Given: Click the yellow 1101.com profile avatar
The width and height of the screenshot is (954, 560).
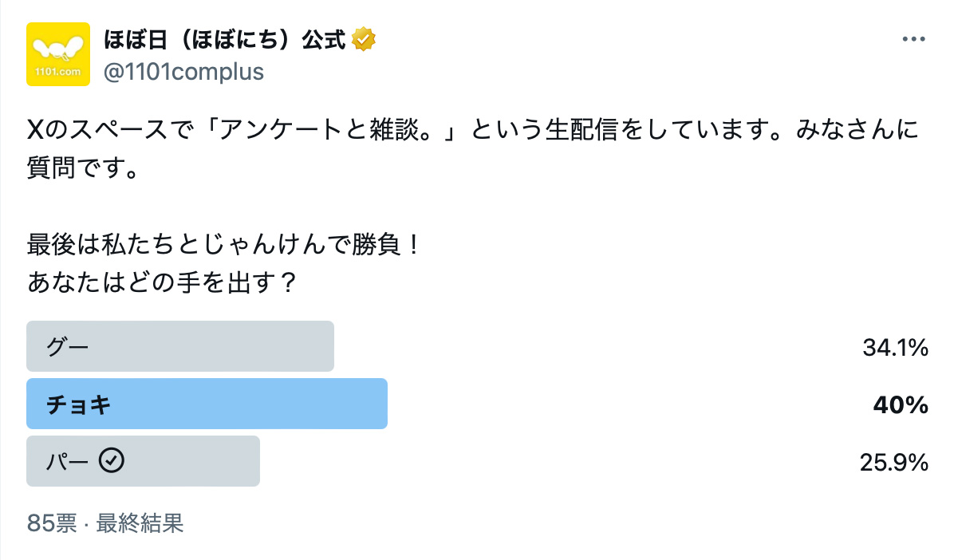Looking at the screenshot, I should click(58, 54).
